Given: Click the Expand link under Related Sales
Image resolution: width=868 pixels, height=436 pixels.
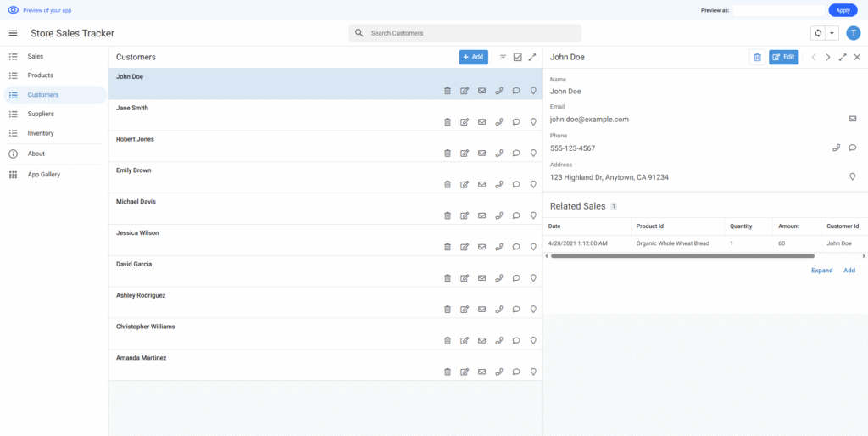Looking at the screenshot, I should coord(821,271).
